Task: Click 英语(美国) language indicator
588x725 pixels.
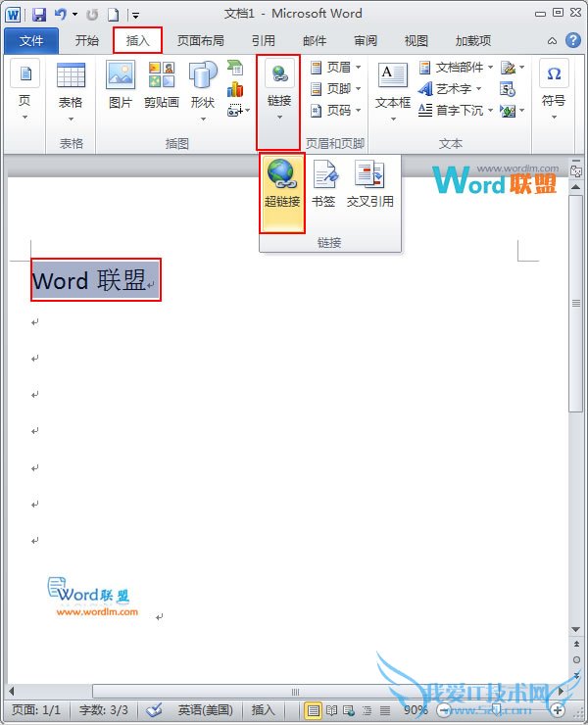Action: pos(206,709)
